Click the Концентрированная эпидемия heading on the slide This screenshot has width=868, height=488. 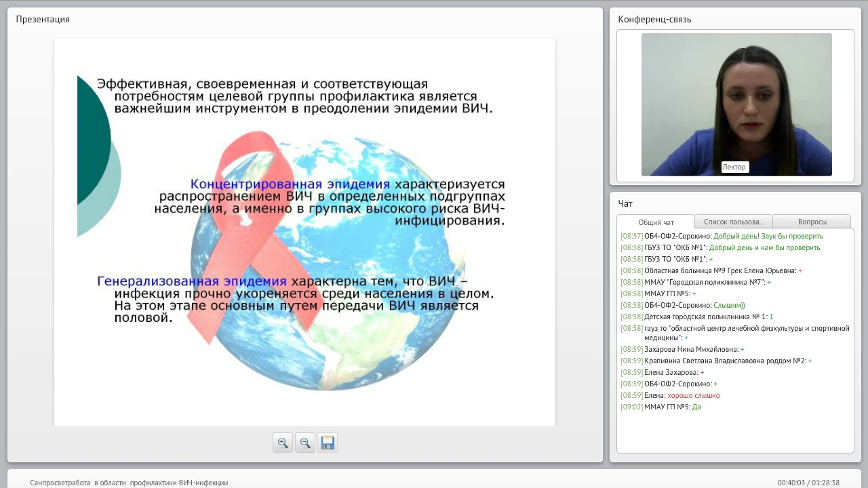pyautogui.click(x=290, y=184)
